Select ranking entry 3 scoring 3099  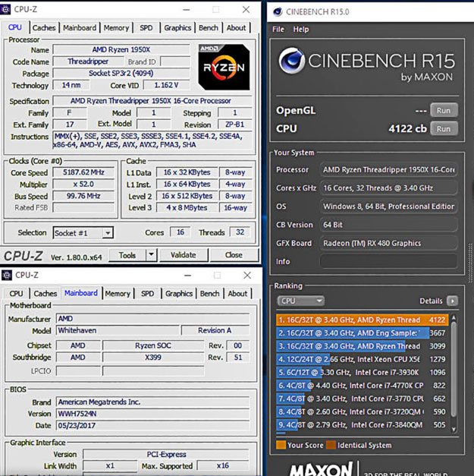tap(362, 346)
